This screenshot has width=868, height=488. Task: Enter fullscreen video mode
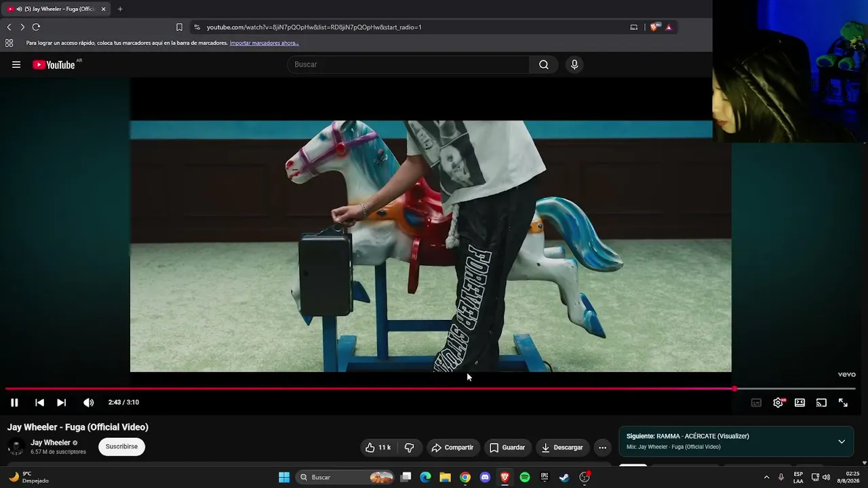pos(843,403)
